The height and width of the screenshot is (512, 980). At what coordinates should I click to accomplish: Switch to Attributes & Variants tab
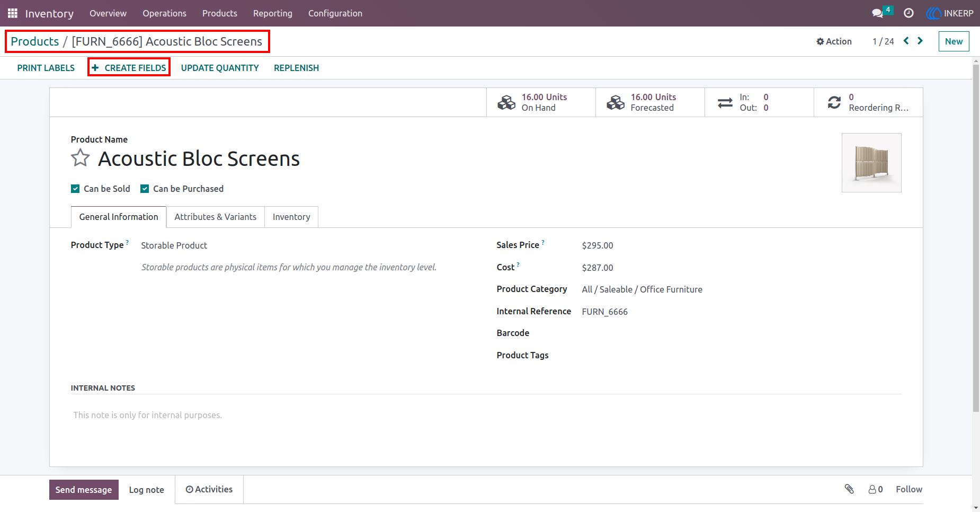(216, 217)
